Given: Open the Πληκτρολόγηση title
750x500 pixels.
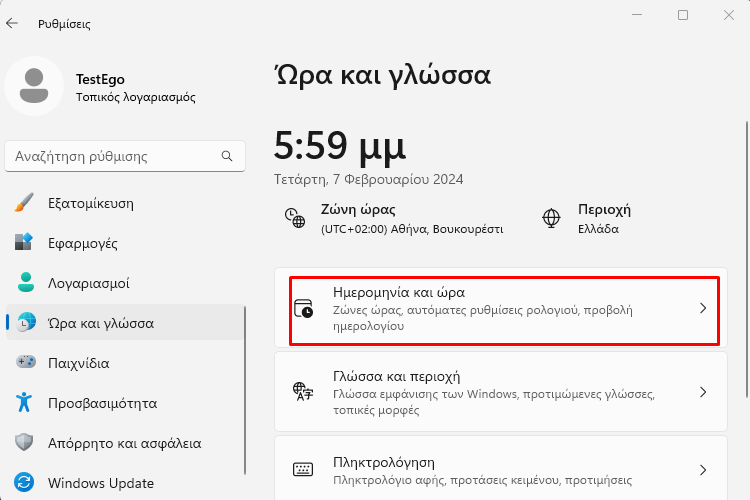Looking at the screenshot, I should tap(384, 463).
